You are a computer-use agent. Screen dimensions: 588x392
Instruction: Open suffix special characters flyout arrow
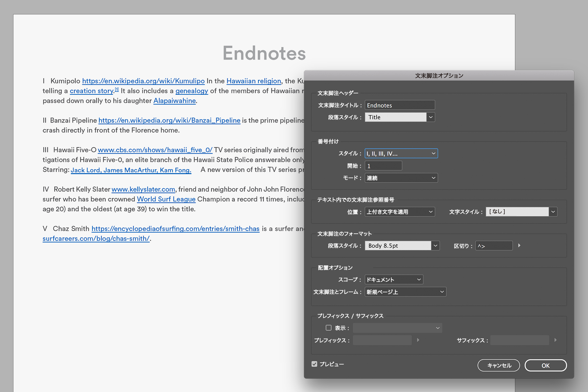point(555,340)
